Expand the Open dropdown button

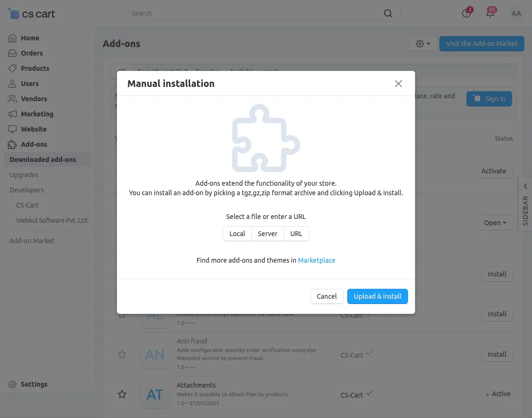(495, 223)
